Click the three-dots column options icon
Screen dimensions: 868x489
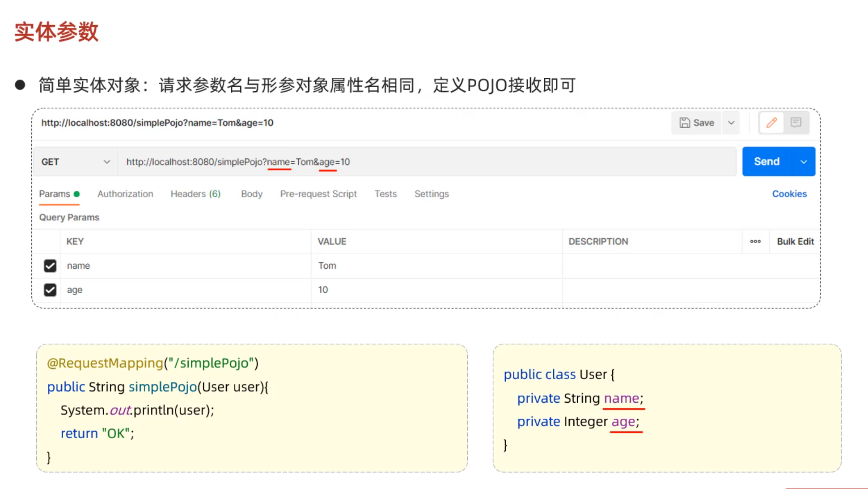[755, 241]
